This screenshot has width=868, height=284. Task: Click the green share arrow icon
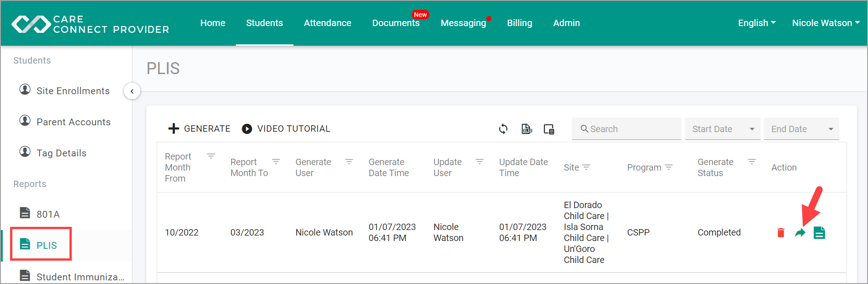coord(800,233)
